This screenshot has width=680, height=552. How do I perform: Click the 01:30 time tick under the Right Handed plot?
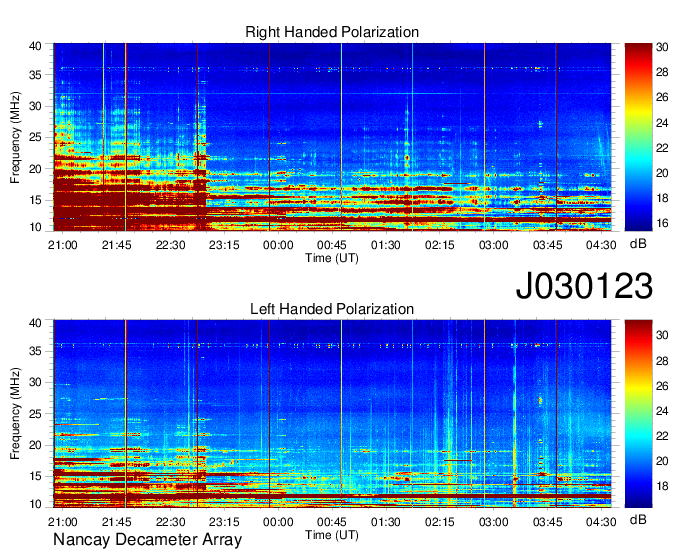coord(386,245)
